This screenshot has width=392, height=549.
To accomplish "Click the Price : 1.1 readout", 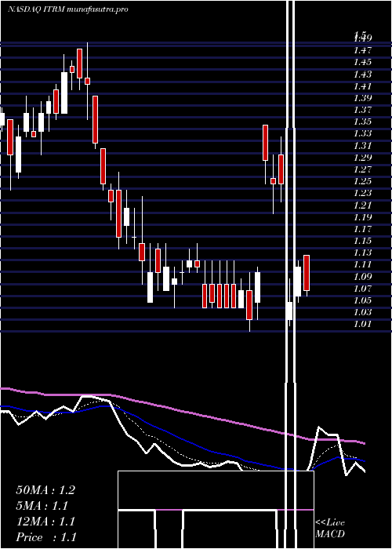I will [46, 537].
